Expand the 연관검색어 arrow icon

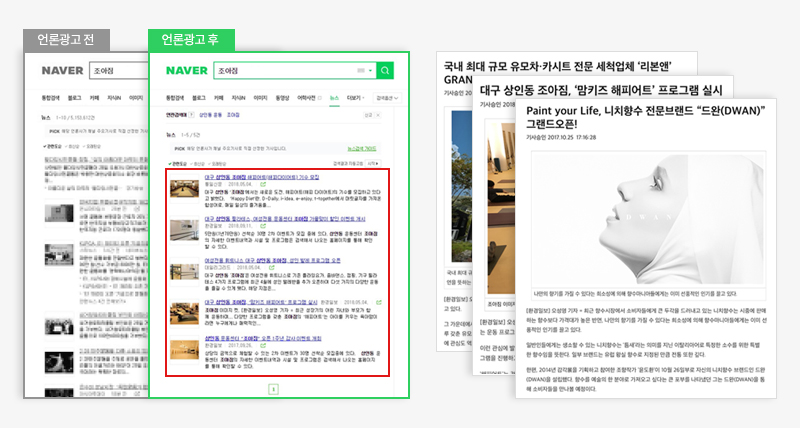(x=191, y=115)
